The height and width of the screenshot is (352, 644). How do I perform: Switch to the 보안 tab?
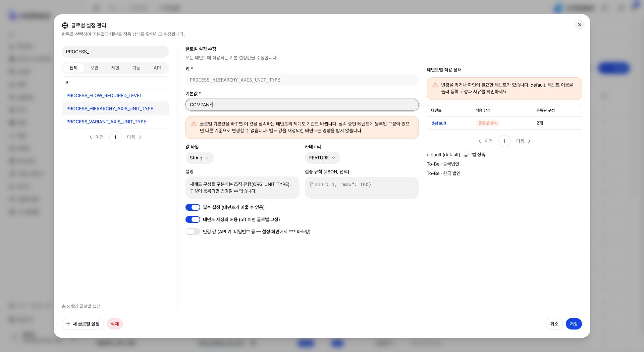(x=94, y=68)
